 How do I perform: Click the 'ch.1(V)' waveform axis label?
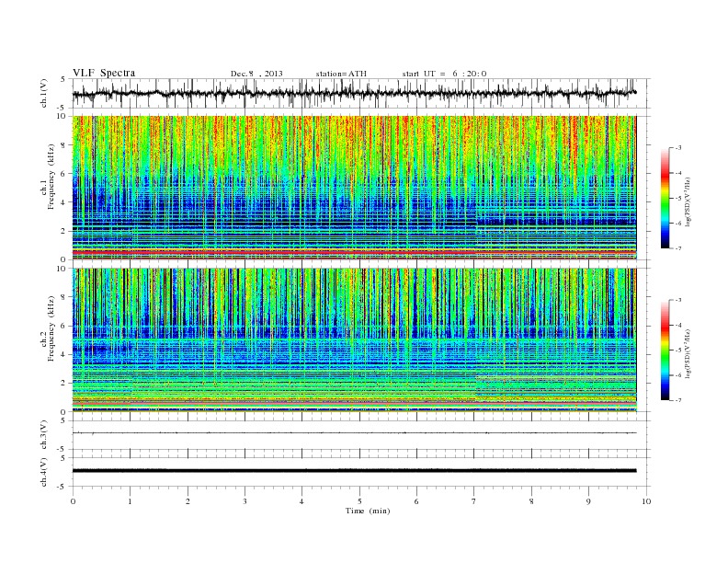point(44,94)
